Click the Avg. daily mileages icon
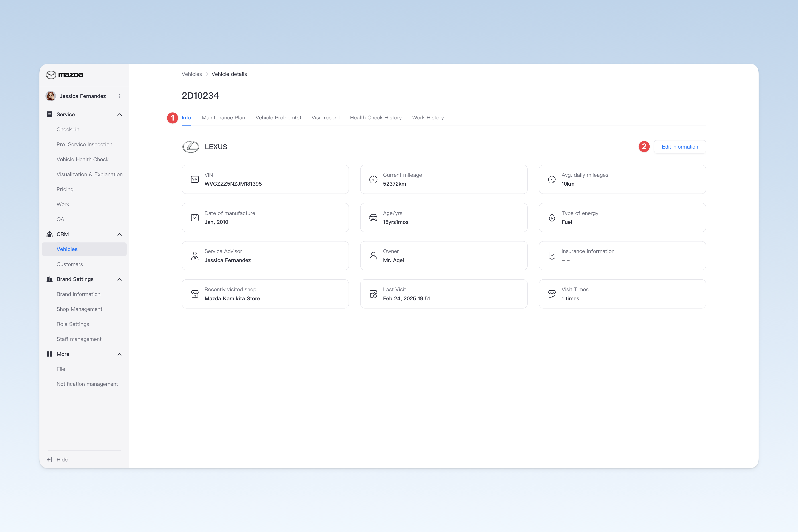This screenshot has width=798, height=532. [x=552, y=180]
